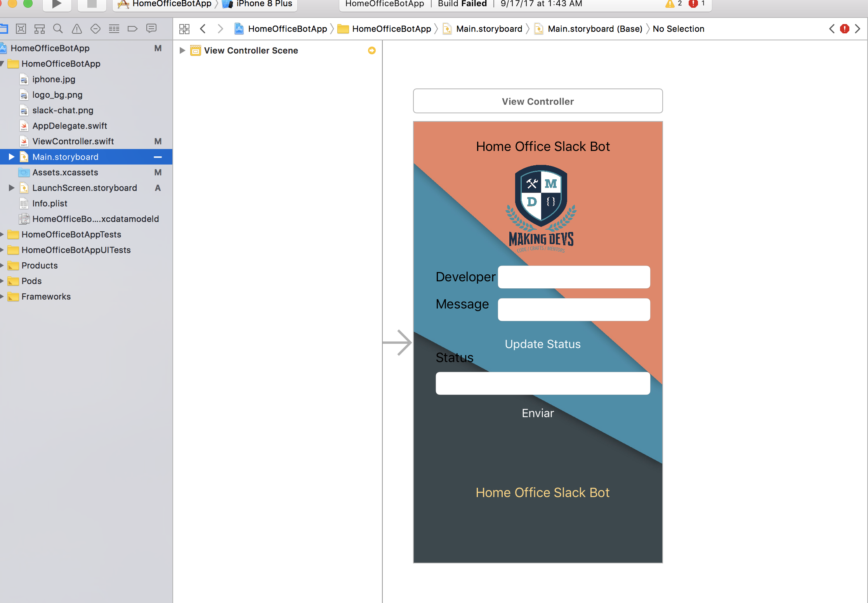Click the Enviar button on canvas
This screenshot has height=603, width=868.
click(538, 413)
